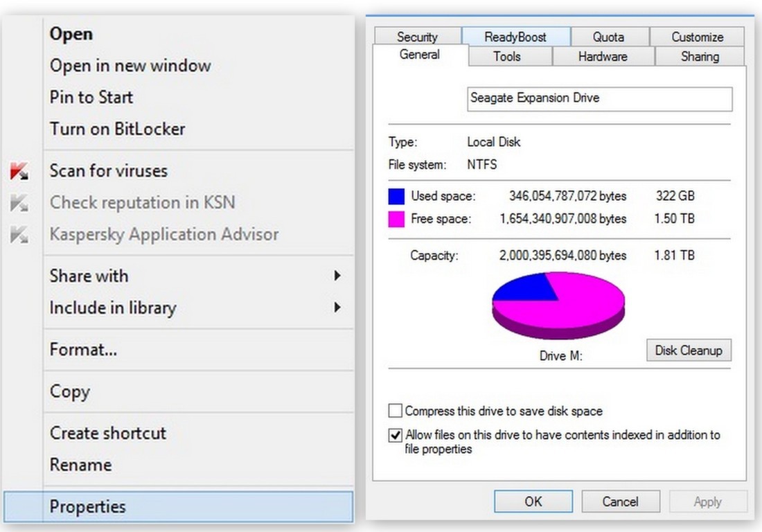
Task: Click the 'File system:' label
Action: coord(417,165)
